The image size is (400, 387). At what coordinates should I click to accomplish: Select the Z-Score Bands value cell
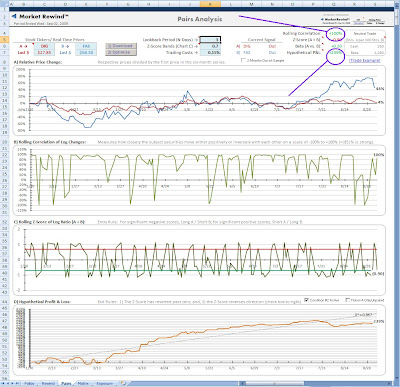click(210, 46)
